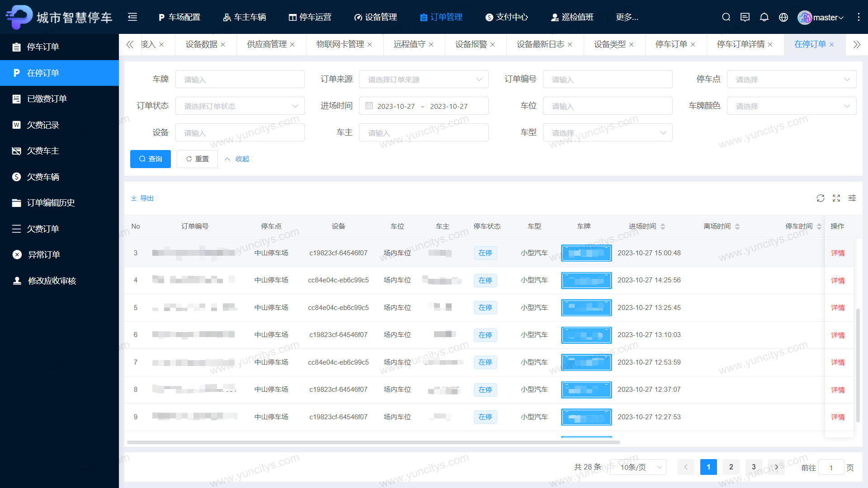Open the notifications bell icon
The width and height of the screenshot is (868, 488).
[x=764, y=17]
